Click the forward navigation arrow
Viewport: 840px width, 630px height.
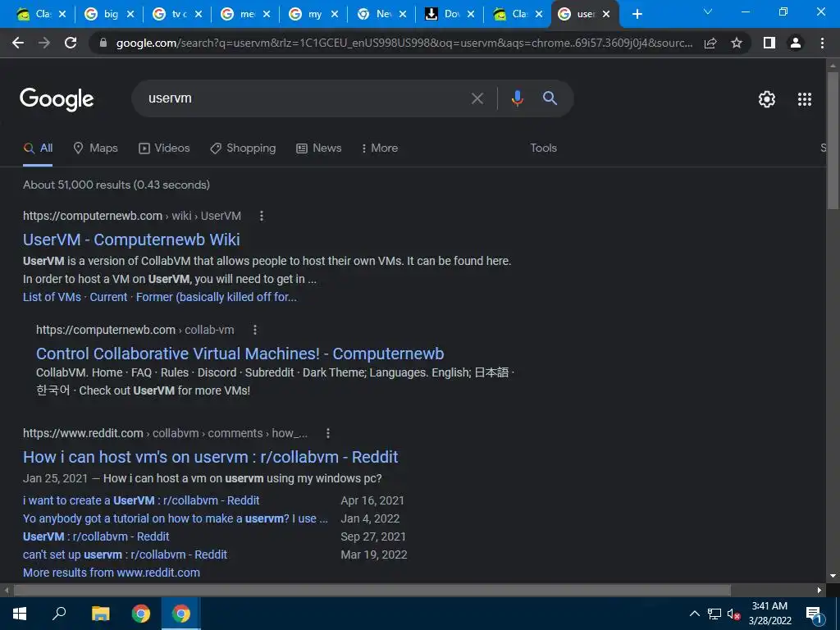pos(44,43)
